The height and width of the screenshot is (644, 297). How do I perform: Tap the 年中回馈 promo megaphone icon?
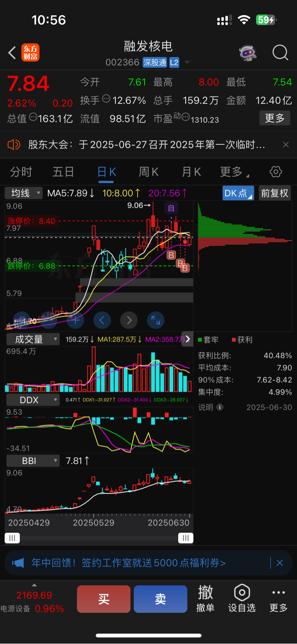[x=18, y=563]
